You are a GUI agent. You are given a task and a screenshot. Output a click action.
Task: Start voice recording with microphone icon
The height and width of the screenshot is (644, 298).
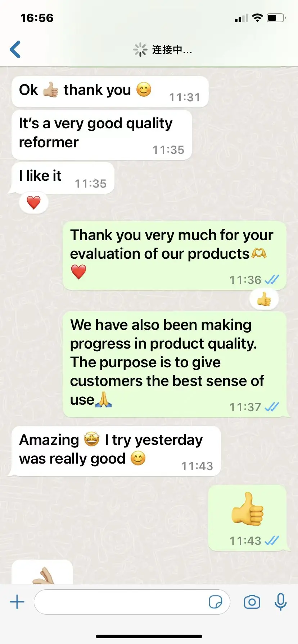click(x=280, y=602)
